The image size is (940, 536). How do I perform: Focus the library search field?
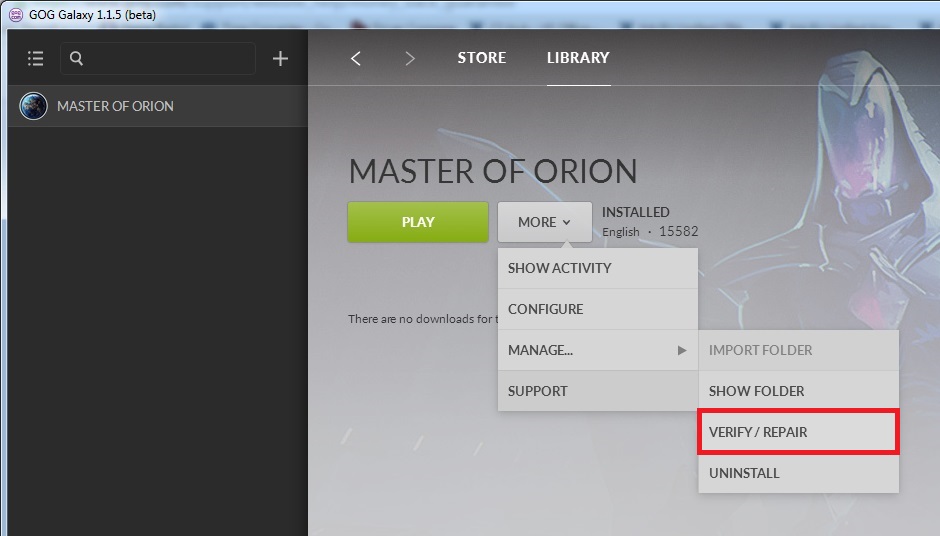click(158, 58)
